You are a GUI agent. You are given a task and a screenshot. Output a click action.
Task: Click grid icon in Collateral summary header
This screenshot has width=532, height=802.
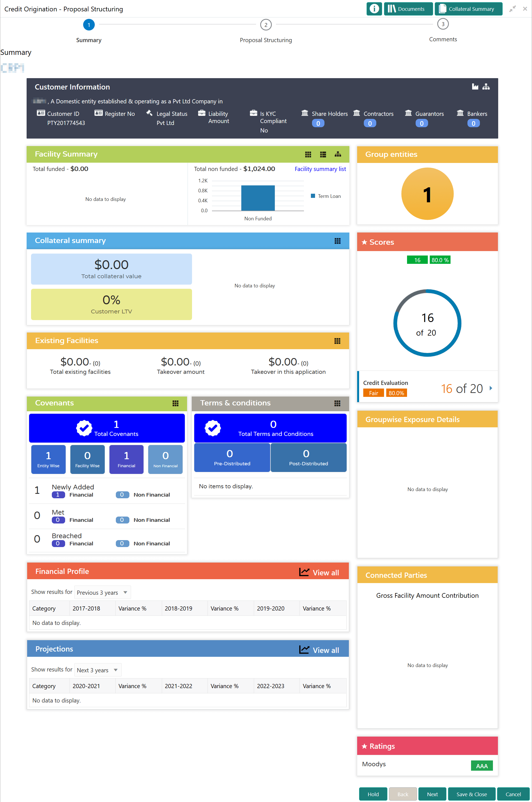tap(337, 241)
